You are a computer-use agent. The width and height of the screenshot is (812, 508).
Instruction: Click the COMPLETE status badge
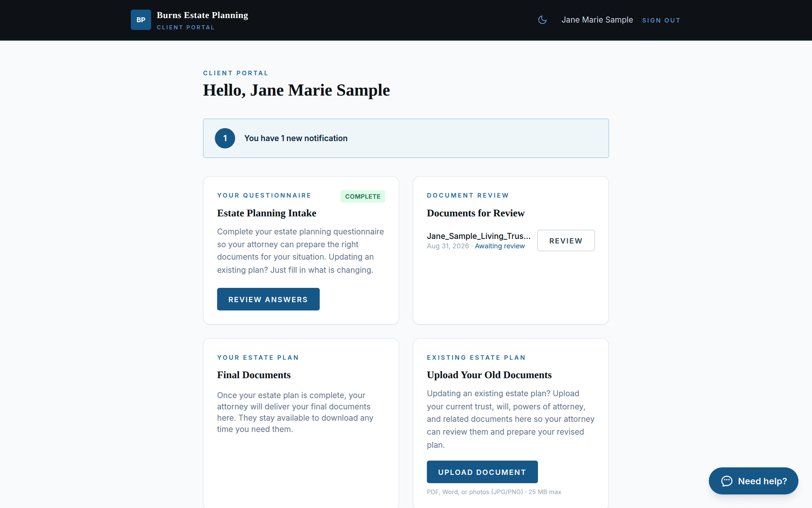(x=362, y=196)
